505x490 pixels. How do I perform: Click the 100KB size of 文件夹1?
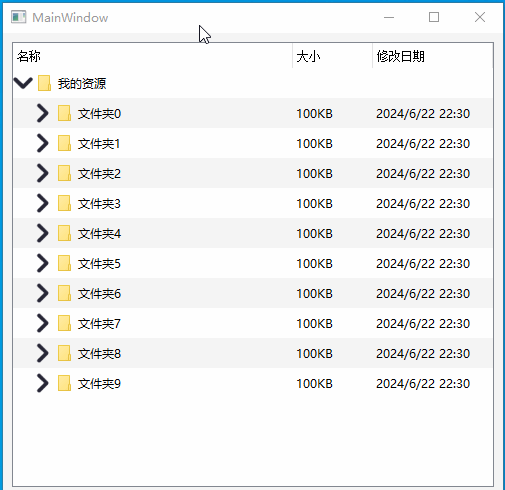315,144
